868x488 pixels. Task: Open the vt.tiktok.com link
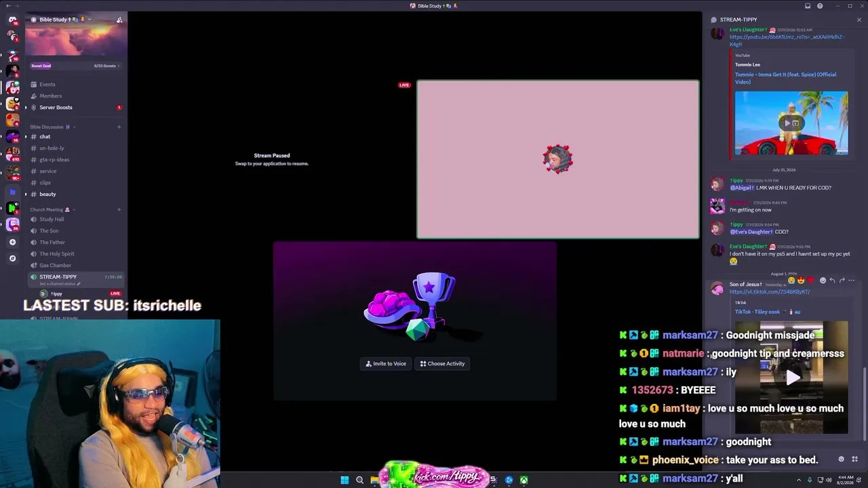(x=770, y=292)
